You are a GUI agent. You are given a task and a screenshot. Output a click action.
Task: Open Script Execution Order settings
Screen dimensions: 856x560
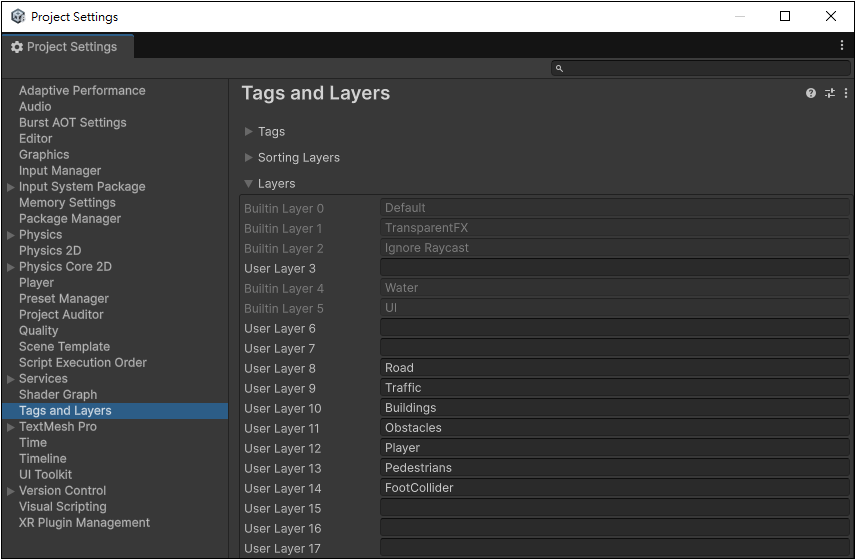coord(82,362)
